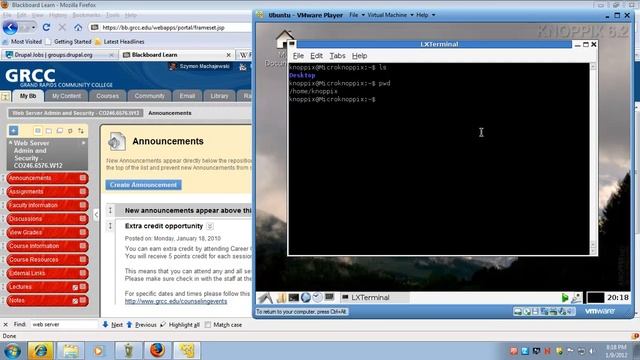Open VMware Player Help menu
640x360 pixels.
pos(425,15)
